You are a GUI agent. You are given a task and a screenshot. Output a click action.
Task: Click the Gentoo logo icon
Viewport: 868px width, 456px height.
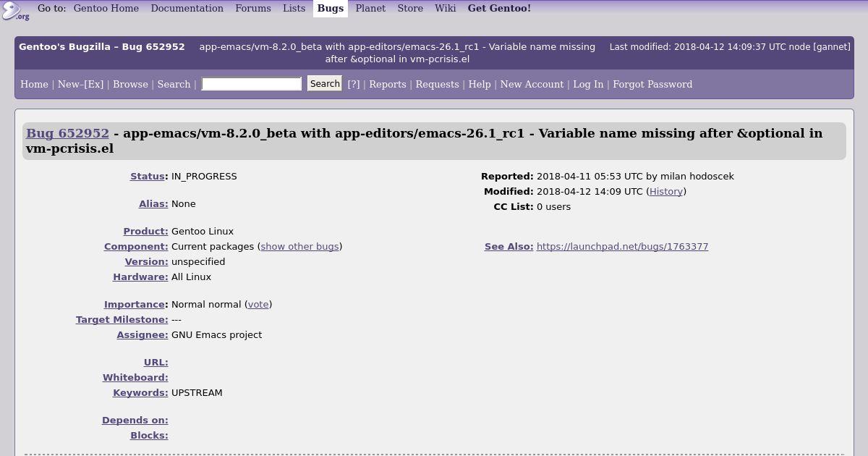pyautogui.click(x=14, y=10)
